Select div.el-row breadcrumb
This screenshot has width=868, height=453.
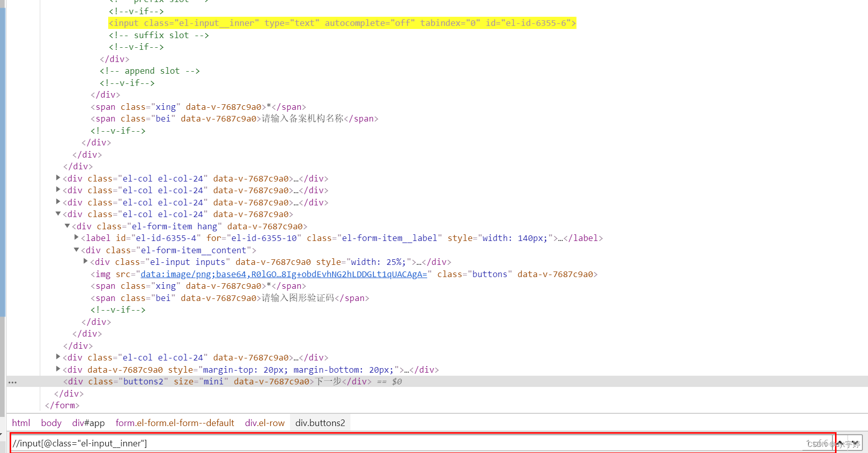point(265,423)
